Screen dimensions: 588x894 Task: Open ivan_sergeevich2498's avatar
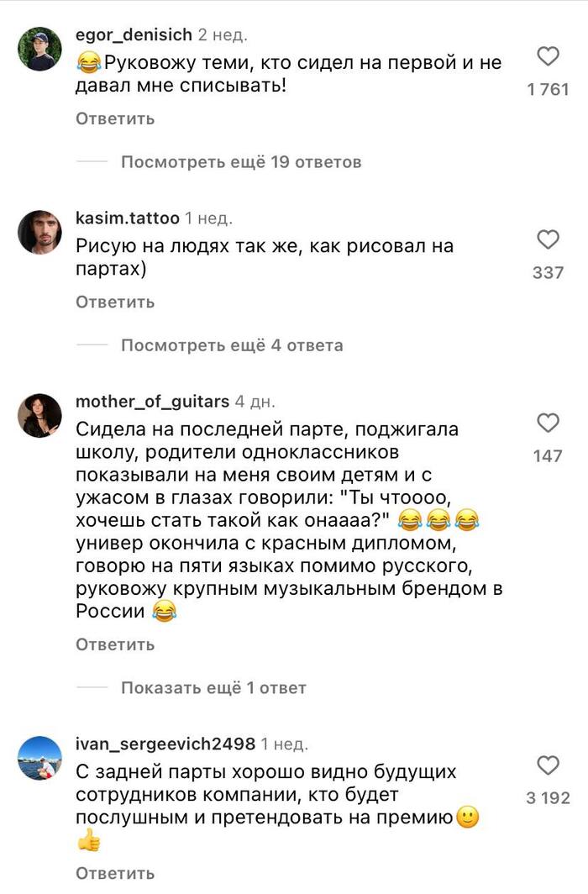point(39,757)
